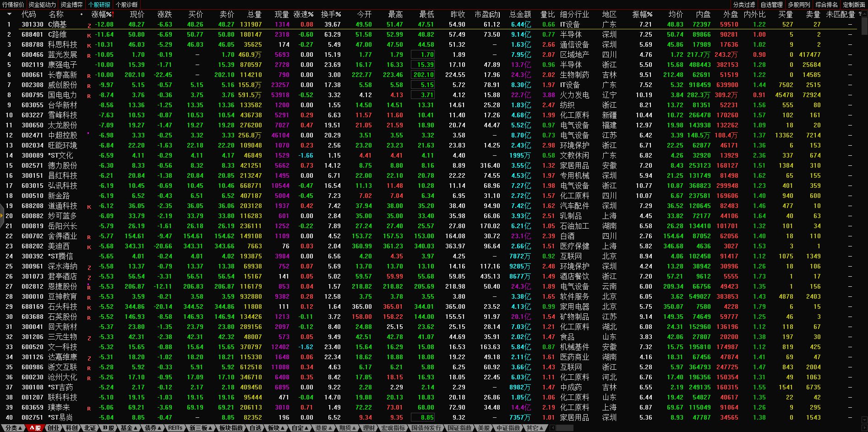
Task: Click the help question mark after 未匹配量
Action: click(860, 14)
